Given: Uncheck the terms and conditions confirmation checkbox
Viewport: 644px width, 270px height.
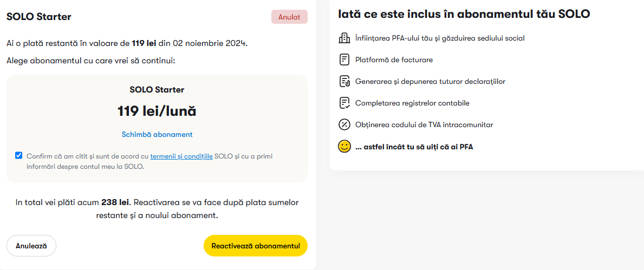Looking at the screenshot, I should pyautogui.click(x=19, y=156).
